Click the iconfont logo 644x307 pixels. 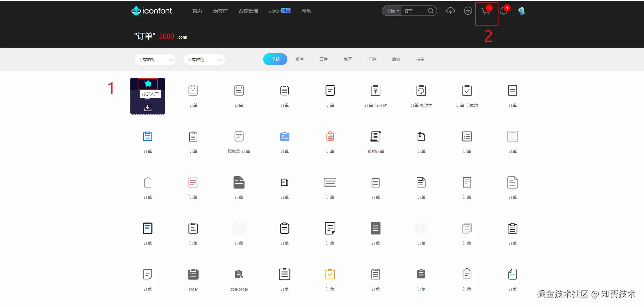click(x=151, y=11)
